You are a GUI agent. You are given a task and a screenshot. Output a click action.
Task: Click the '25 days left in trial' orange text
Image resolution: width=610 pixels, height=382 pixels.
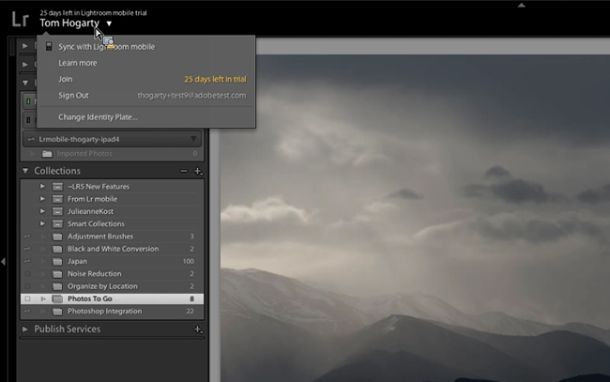point(215,79)
